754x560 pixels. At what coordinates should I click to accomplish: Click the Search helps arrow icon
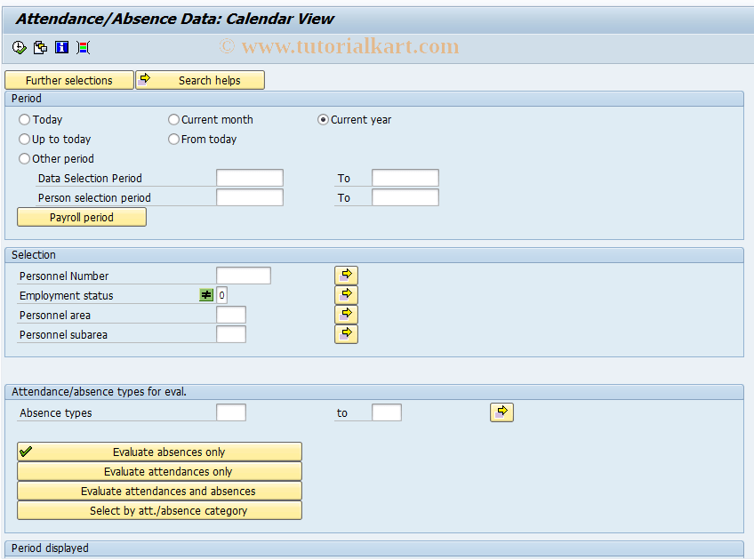tap(144, 79)
